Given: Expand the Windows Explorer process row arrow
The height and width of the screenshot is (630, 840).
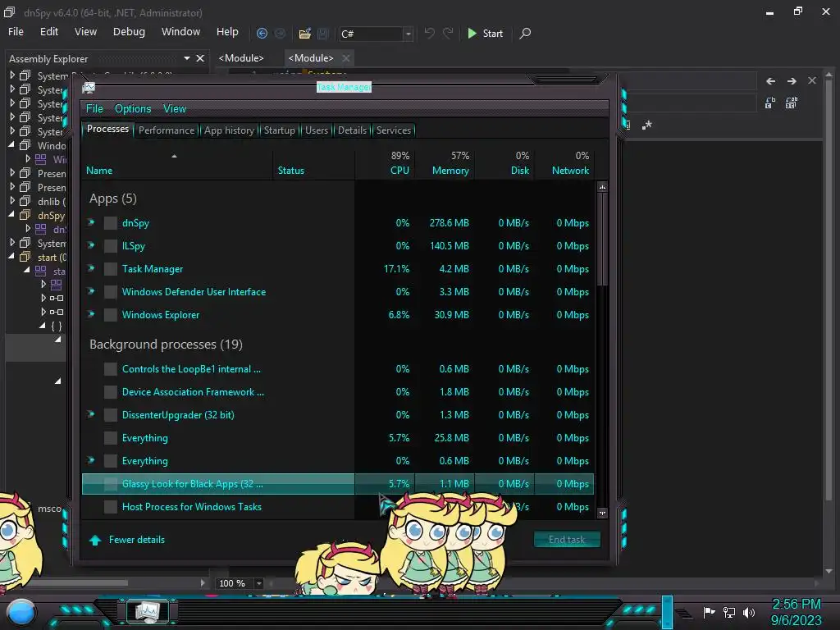Looking at the screenshot, I should click(91, 314).
